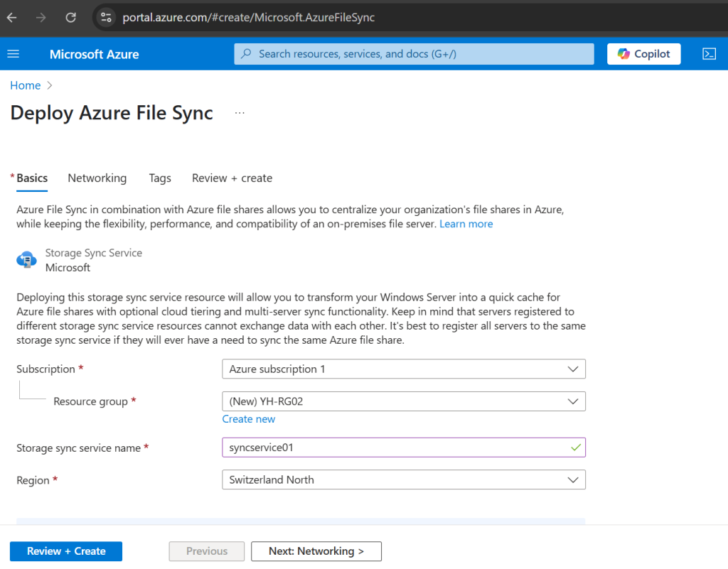
Task: Click the Resource group field label
Action: click(90, 401)
